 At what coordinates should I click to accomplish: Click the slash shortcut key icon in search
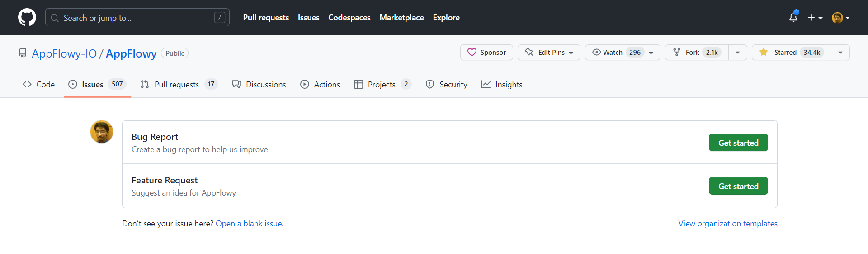coord(220,18)
